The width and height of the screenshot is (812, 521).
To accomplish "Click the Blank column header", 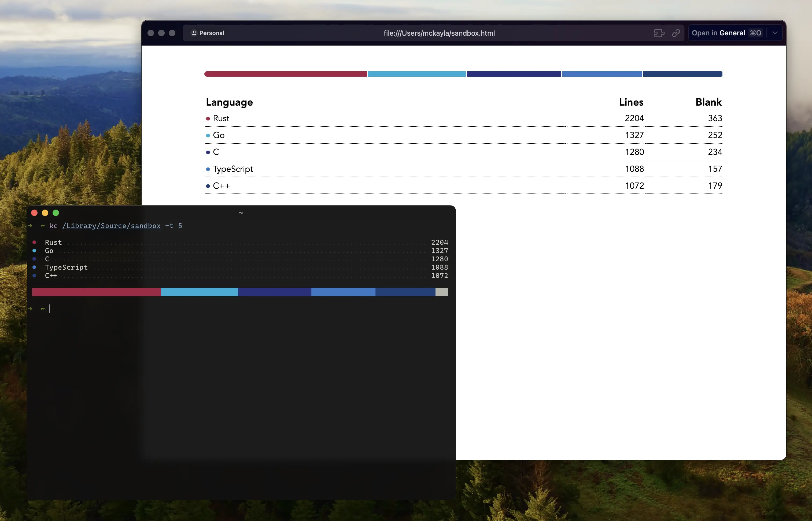I will (708, 102).
